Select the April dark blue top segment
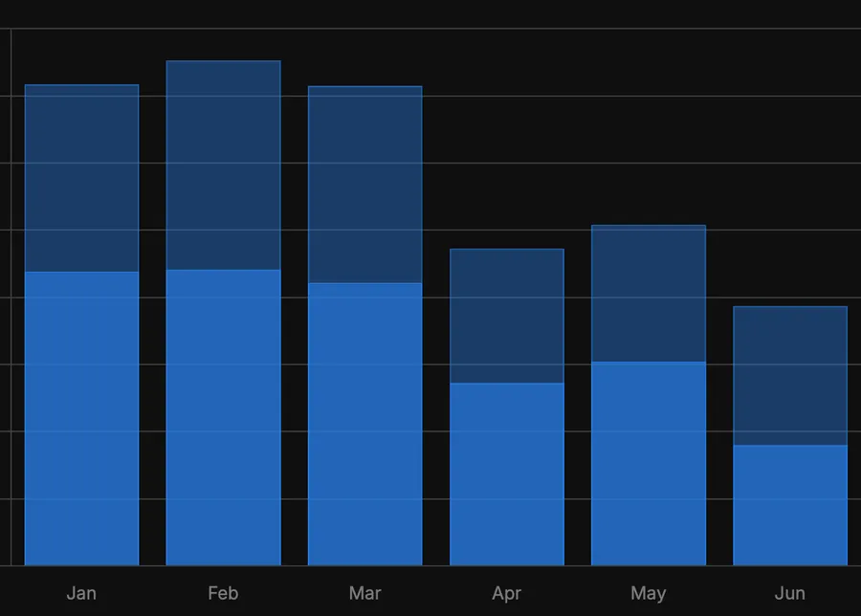 coord(506,316)
